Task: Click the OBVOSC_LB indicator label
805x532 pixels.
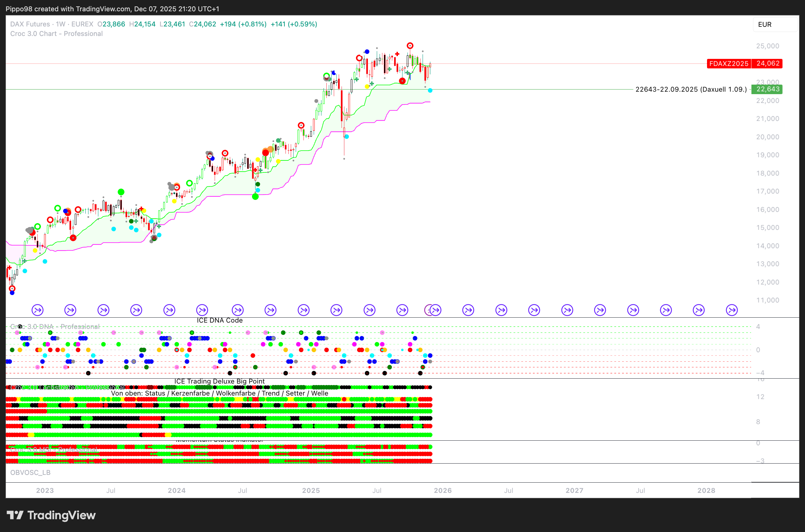Action: pos(30,472)
